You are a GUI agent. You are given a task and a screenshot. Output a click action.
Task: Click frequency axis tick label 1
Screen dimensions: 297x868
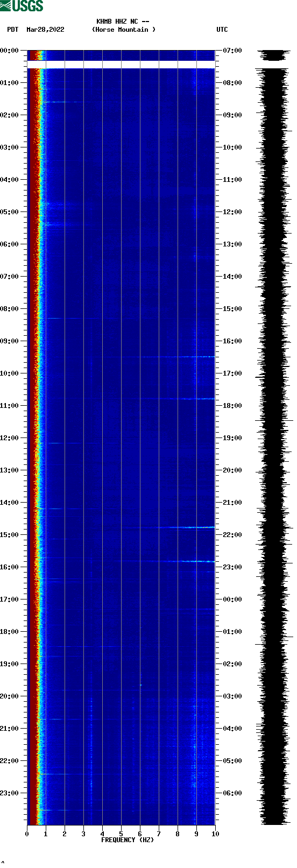pos(46,834)
